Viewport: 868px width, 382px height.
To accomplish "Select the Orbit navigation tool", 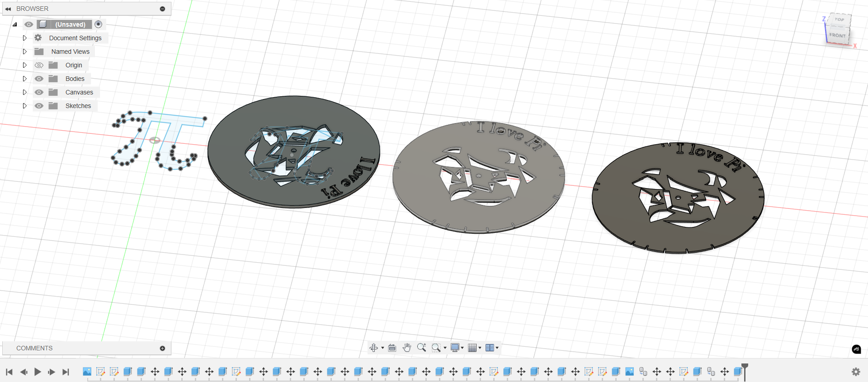I will (373, 348).
